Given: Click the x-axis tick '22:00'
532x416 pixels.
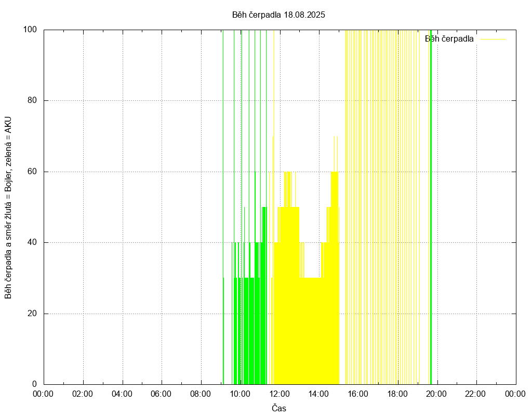Looking at the screenshot, I should (x=475, y=394).
